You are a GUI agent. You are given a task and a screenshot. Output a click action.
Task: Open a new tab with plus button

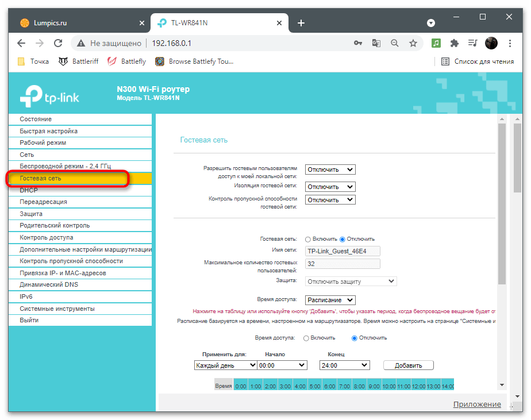(x=301, y=23)
